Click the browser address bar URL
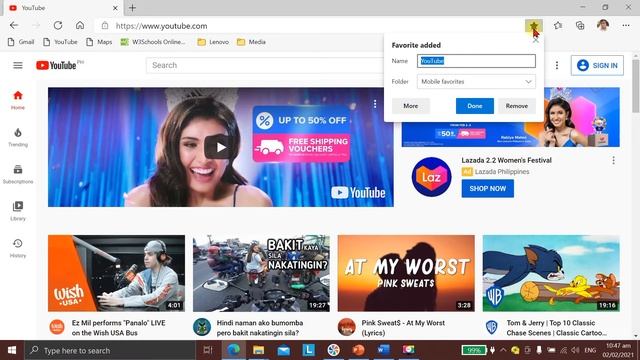This screenshot has width=640, height=360. (x=162, y=26)
